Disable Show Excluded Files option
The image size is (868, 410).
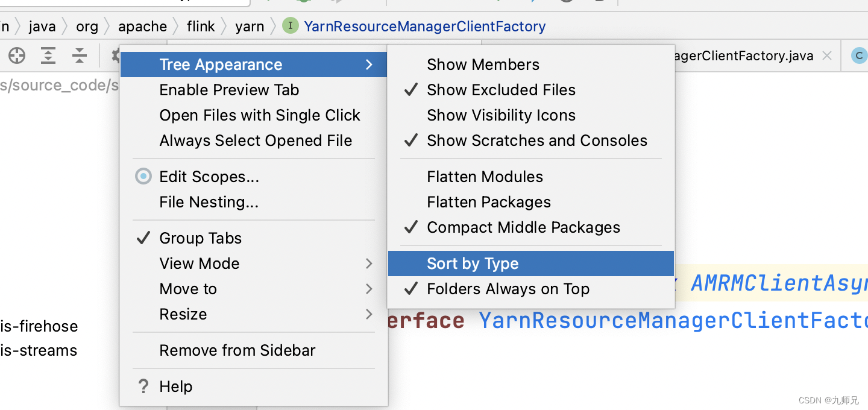(501, 90)
